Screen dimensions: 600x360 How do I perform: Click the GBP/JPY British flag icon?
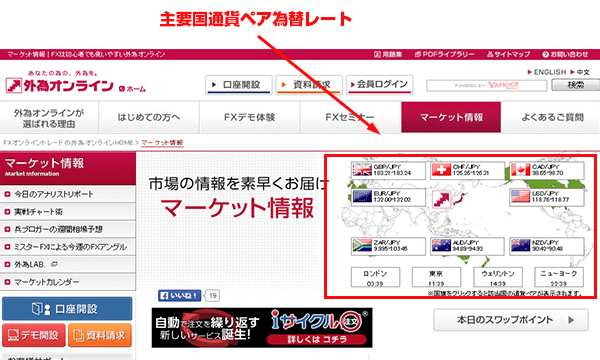pyautogui.click(x=362, y=170)
